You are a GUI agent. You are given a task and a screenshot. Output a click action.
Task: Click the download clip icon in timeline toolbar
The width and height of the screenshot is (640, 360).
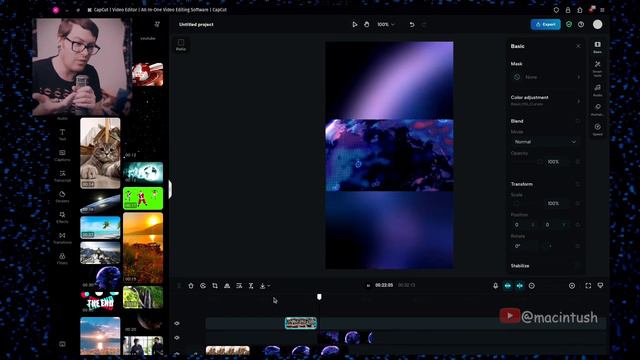(263, 286)
